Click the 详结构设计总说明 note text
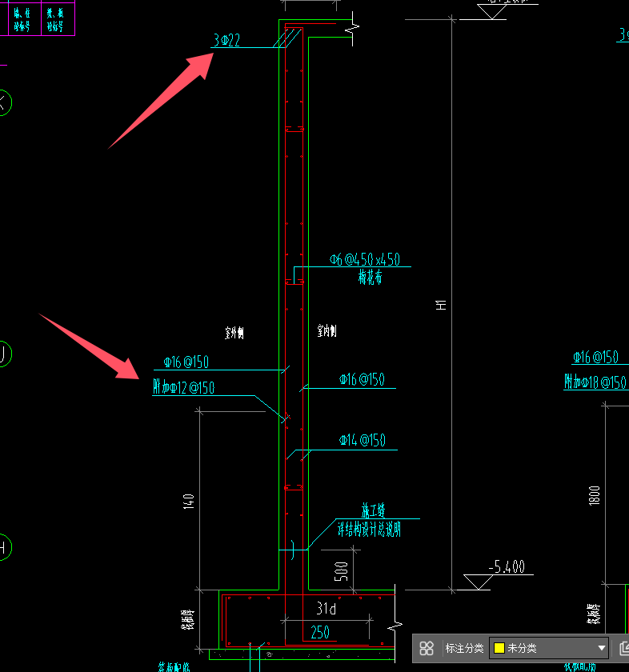Screen dimensions: 629x672 pyautogui.click(x=369, y=530)
